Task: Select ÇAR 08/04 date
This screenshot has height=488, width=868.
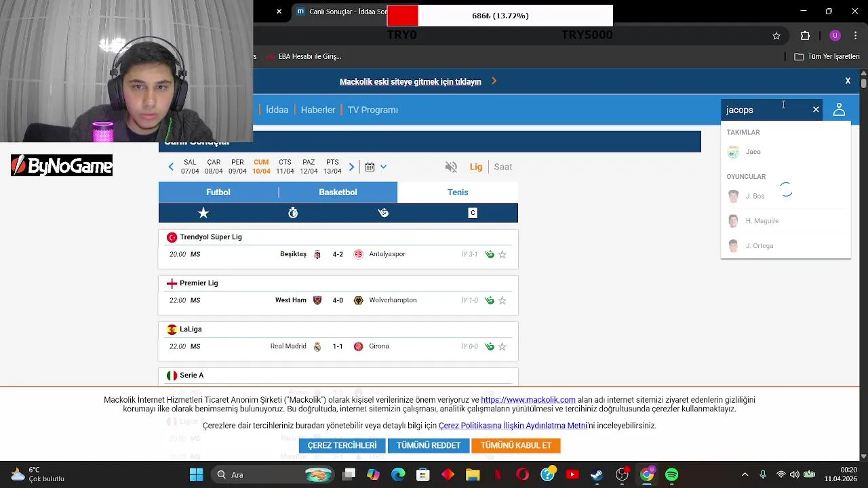Action: pyautogui.click(x=214, y=167)
